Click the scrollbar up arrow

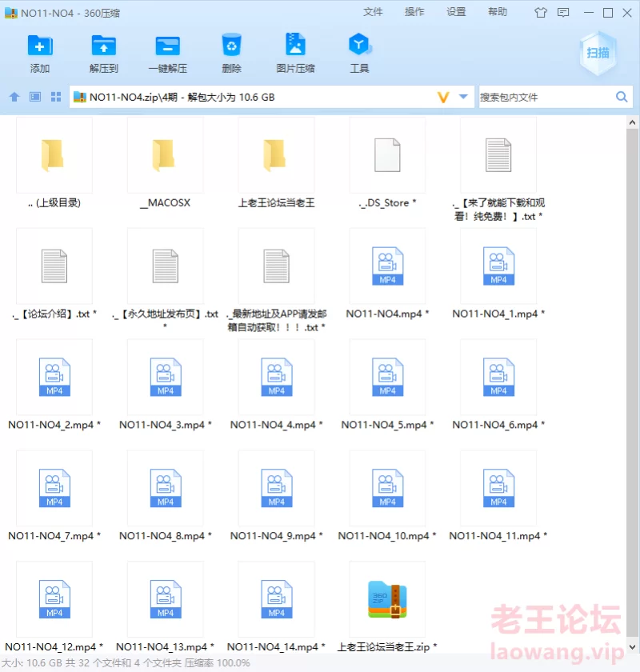632,122
